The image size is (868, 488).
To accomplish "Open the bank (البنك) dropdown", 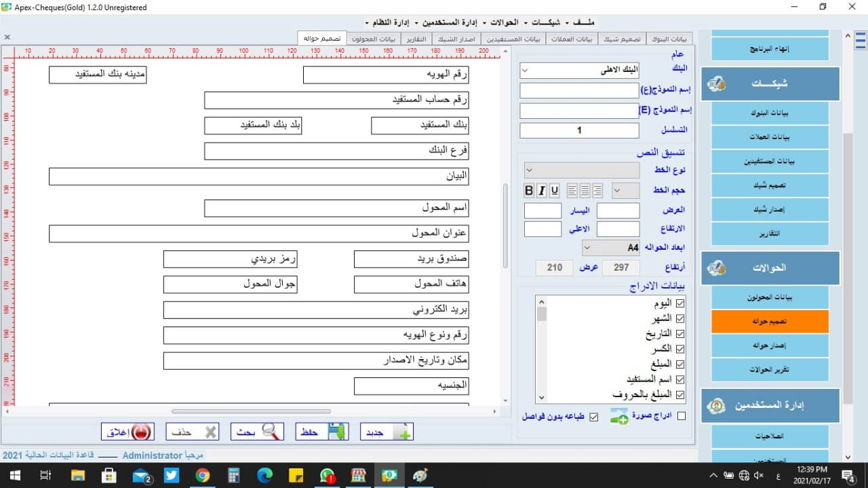I will point(579,71).
